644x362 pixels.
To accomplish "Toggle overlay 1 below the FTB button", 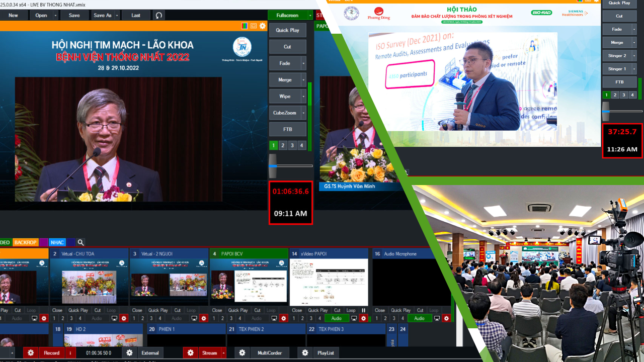I will (x=274, y=145).
